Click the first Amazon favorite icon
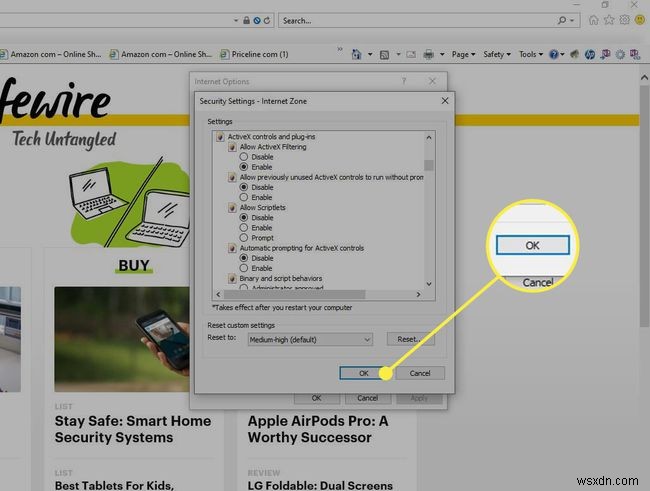The image size is (650, 491). pos(4,54)
